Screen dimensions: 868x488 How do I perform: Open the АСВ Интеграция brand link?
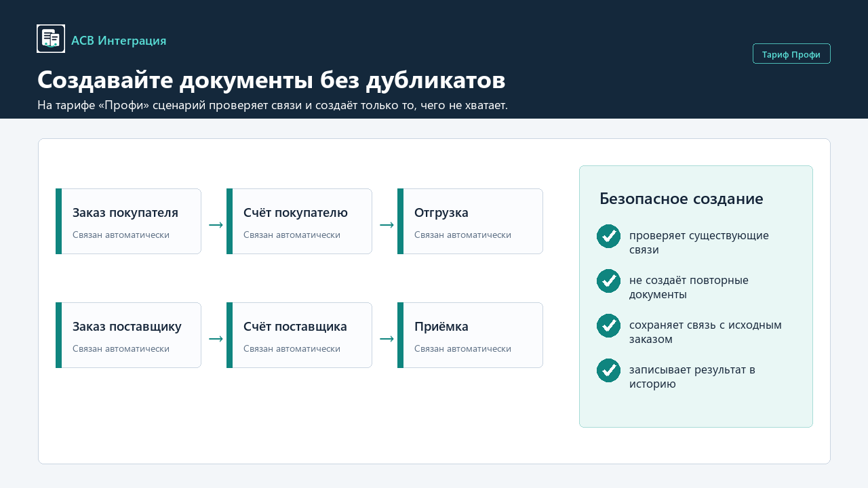coord(119,41)
